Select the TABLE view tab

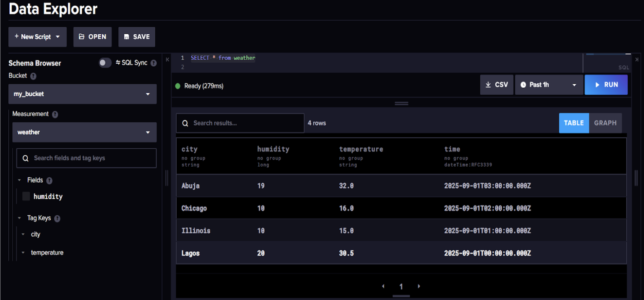[574, 123]
